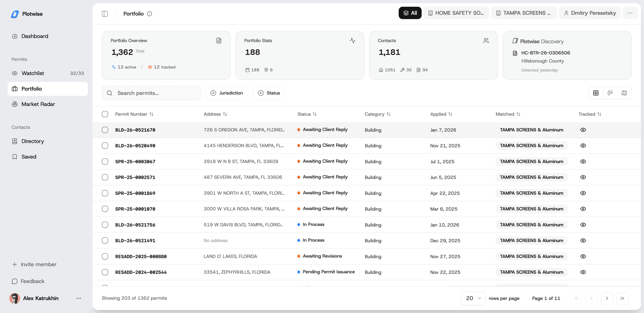The height and width of the screenshot is (313, 644).
Task: Switch to the TAMPA SCREENS tab
Action: point(524,13)
